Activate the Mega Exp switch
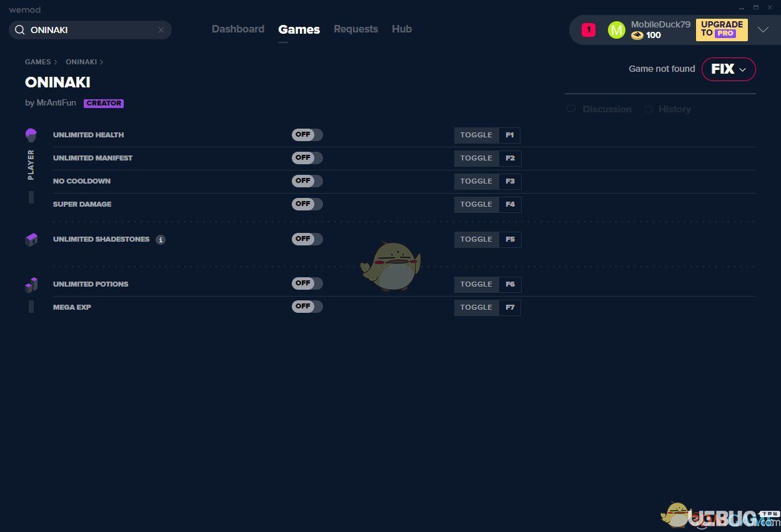 [x=307, y=307]
